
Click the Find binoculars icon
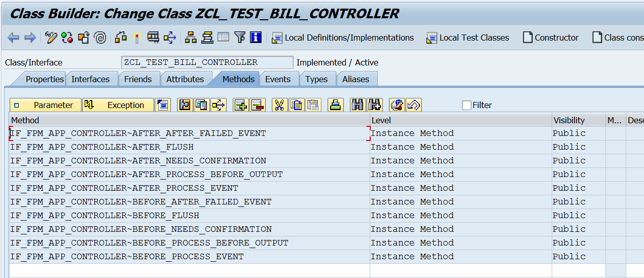point(358,105)
